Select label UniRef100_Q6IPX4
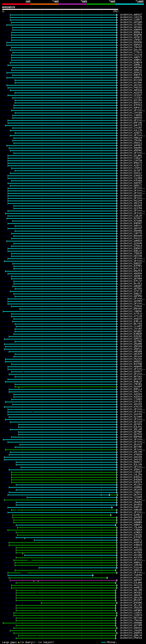Screen dimensions: 146x644 pyautogui.click(x=131, y=495)
